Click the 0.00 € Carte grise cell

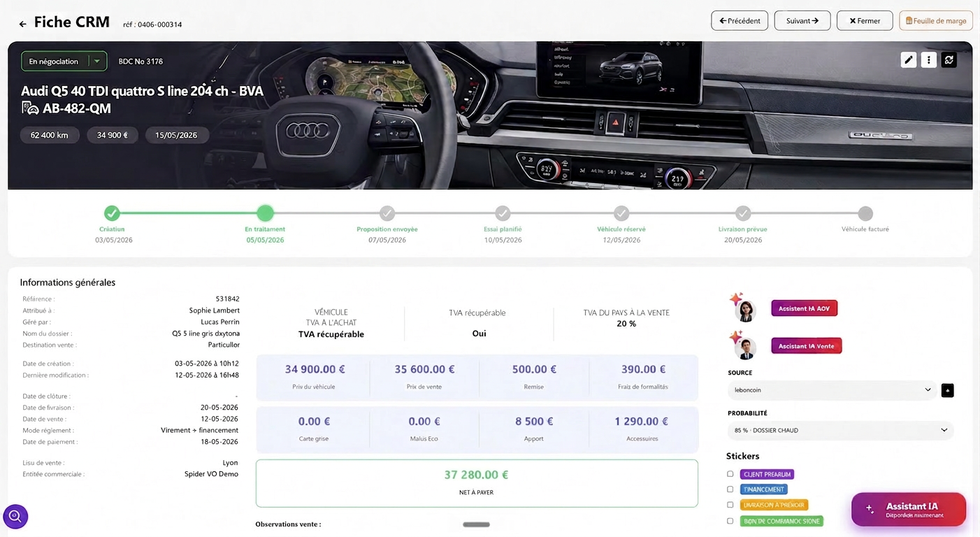313,429
